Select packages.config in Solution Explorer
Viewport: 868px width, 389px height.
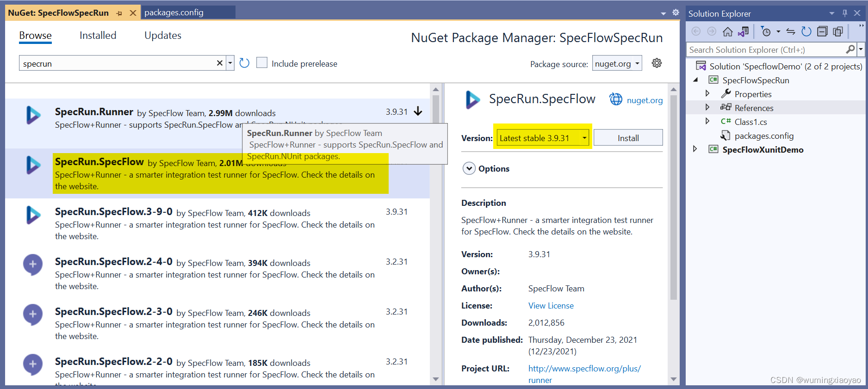[x=764, y=136]
